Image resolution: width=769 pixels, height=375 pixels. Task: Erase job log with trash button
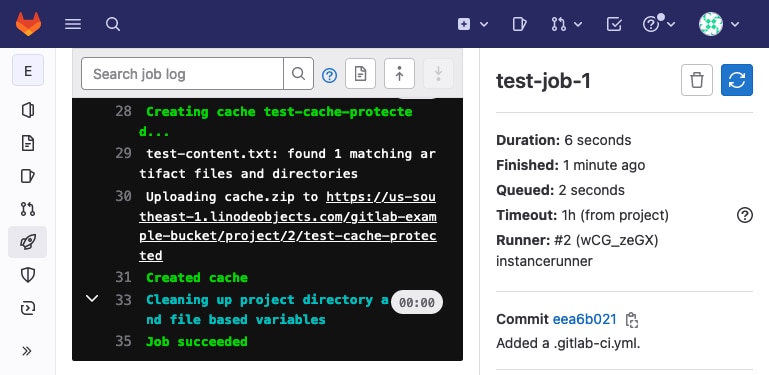[x=696, y=80]
